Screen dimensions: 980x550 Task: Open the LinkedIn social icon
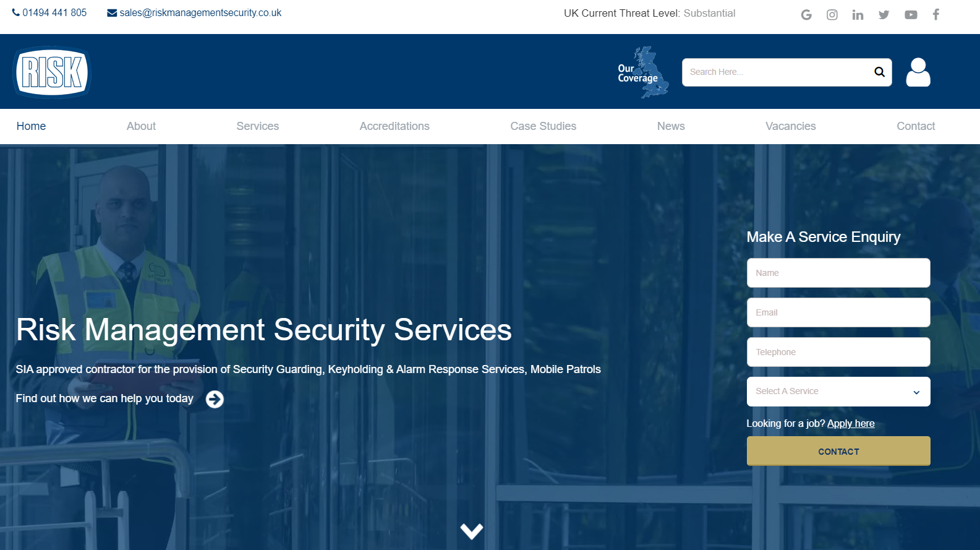click(x=858, y=15)
